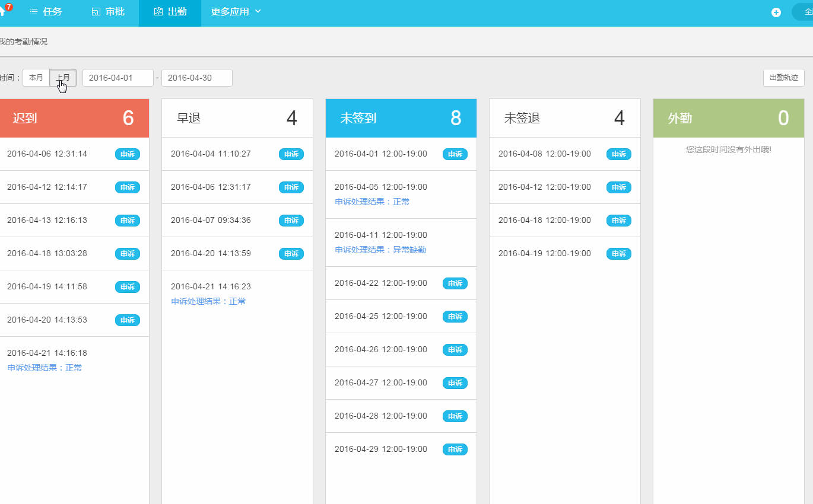Toggle the 本月 time filter
813x504 pixels.
click(x=36, y=78)
